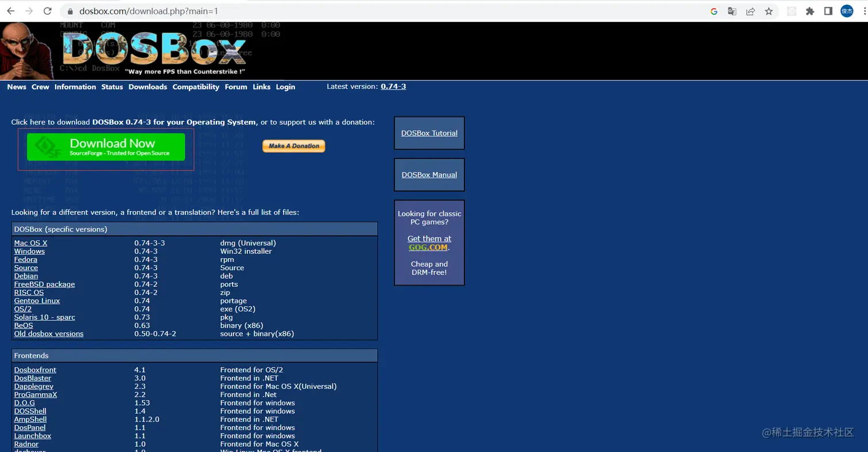
Task: Open the DosPanel frontend link
Action: pyautogui.click(x=30, y=428)
